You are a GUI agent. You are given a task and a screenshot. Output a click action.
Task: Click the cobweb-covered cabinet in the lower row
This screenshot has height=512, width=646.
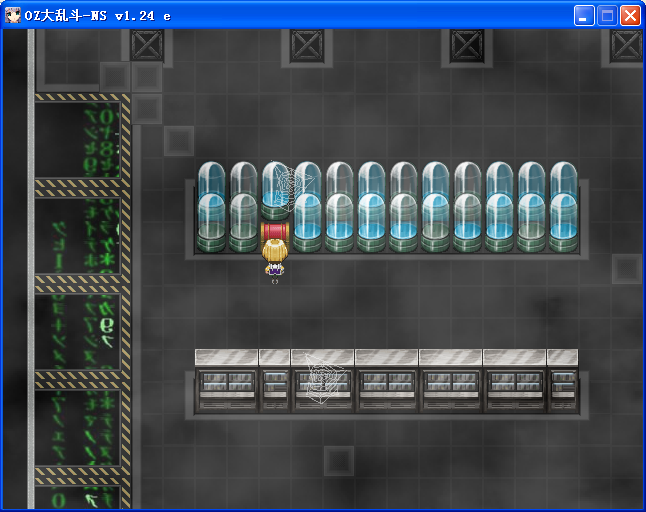[322, 381]
